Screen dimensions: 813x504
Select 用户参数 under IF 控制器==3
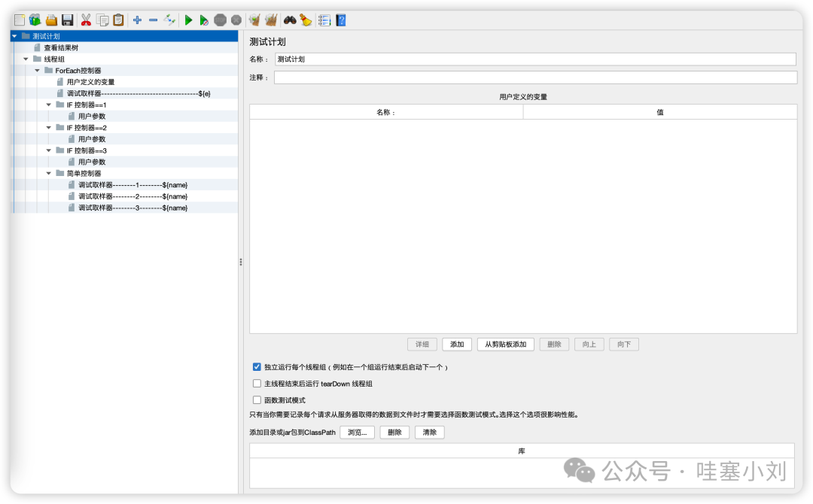point(124,162)
